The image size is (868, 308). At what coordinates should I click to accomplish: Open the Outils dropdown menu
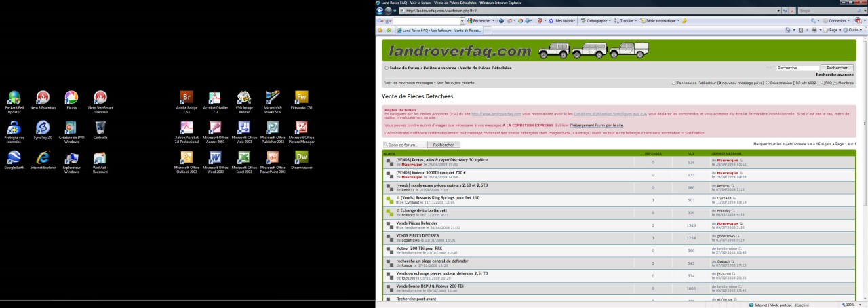tap(856, 30)
